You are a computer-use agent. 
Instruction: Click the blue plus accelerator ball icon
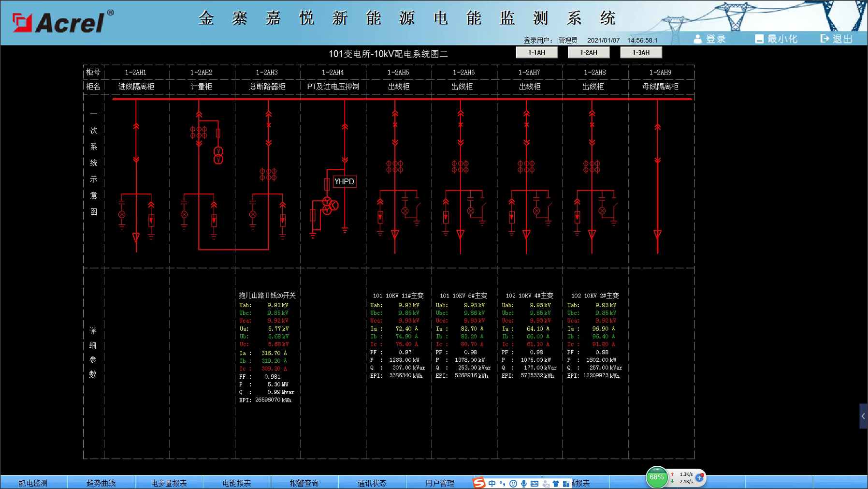(x=699, y=477)
